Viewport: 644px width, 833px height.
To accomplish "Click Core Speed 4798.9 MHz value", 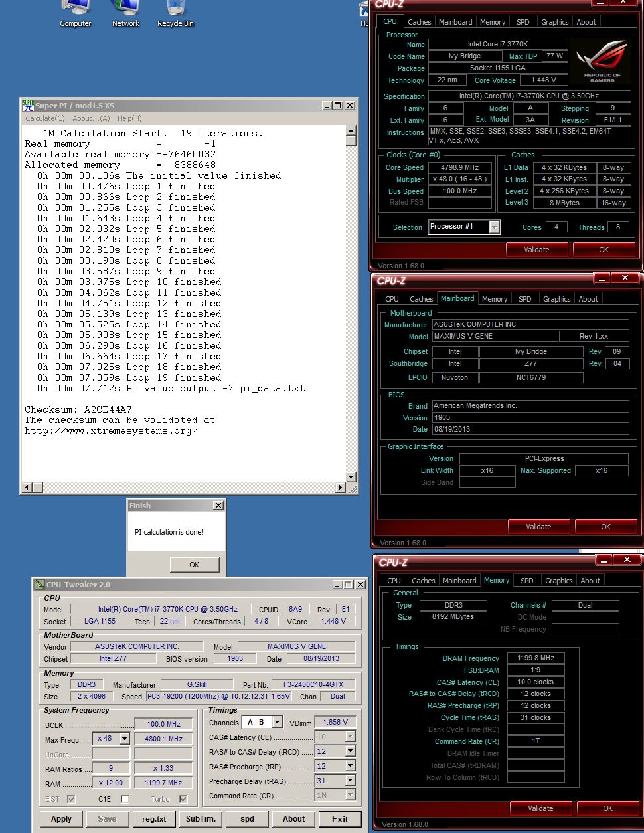I will (461, 167).
